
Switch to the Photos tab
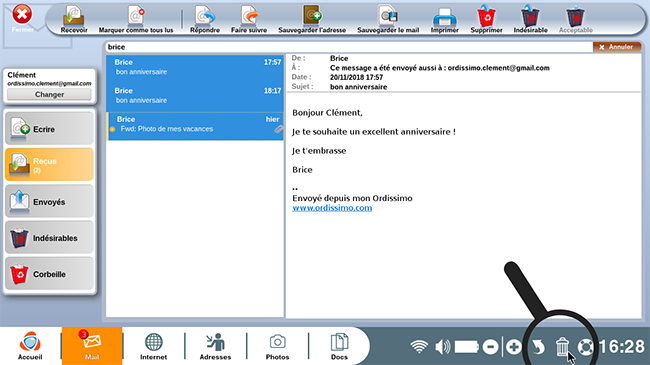click(x=277, y=346)
